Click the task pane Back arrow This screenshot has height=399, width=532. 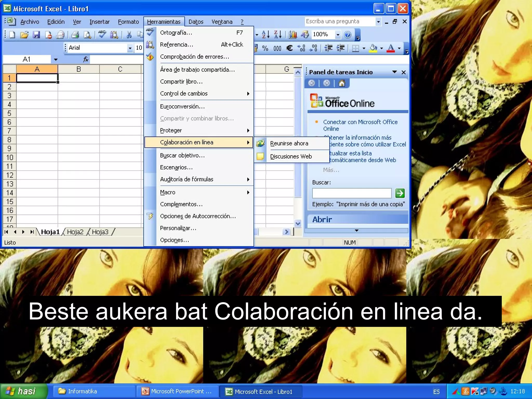click(x=311, y=83)
